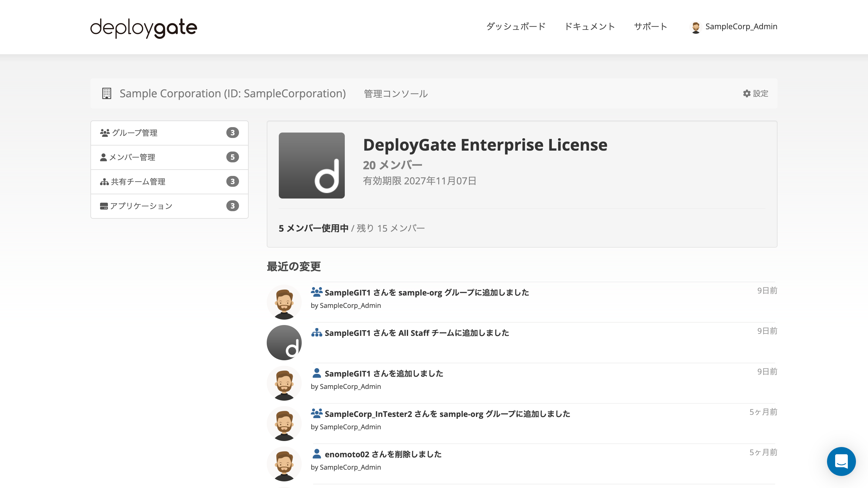Screen dimensions: 868x488
Task: Open アプリケーション in the sidebar
Action: tap(169, 206)
